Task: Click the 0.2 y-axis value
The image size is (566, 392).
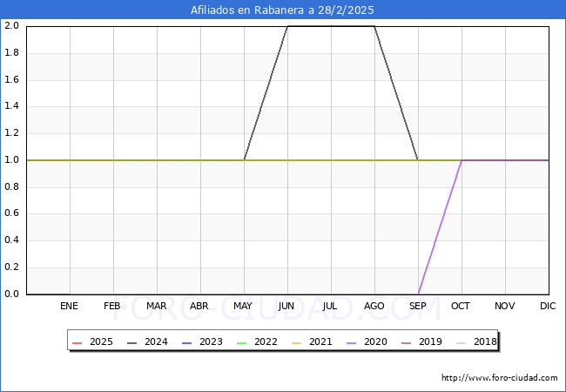Action: tap(11, 267)
